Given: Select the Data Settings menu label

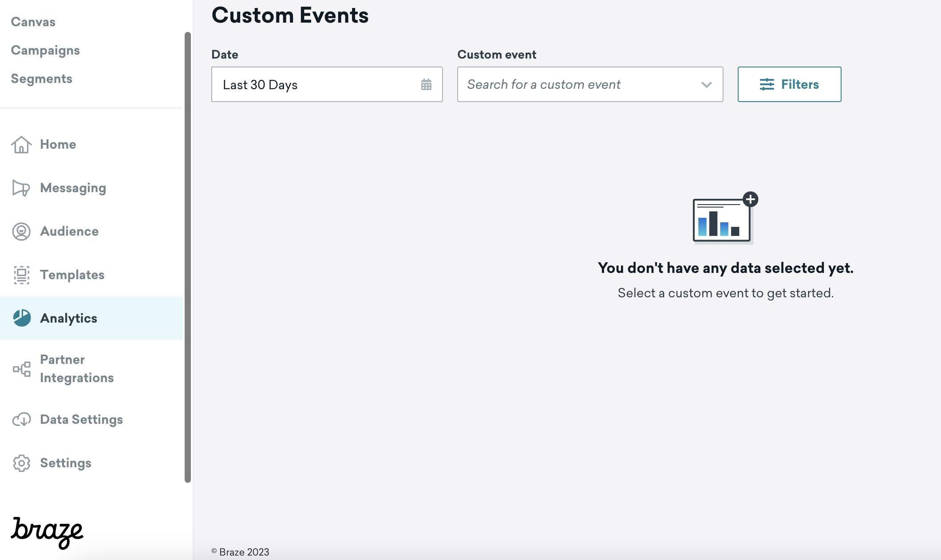Looking at the screenshot, I should coord(81,419).
